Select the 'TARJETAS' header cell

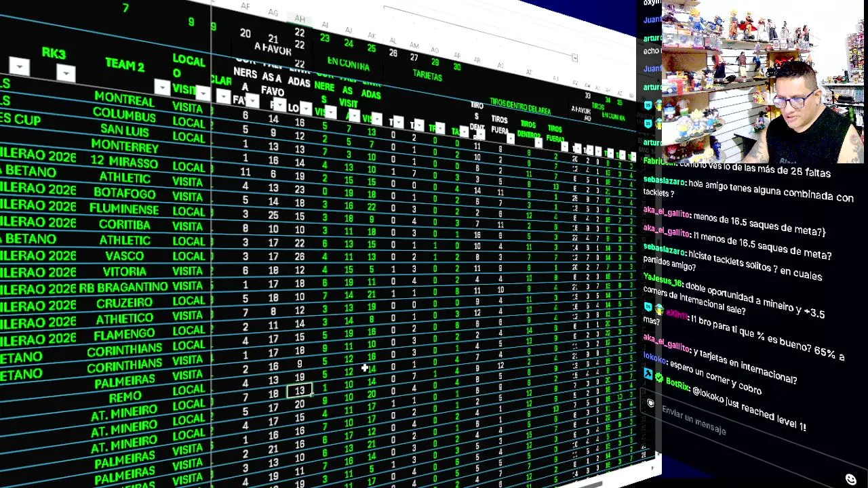pyautogui.click(x=428, y=77)
